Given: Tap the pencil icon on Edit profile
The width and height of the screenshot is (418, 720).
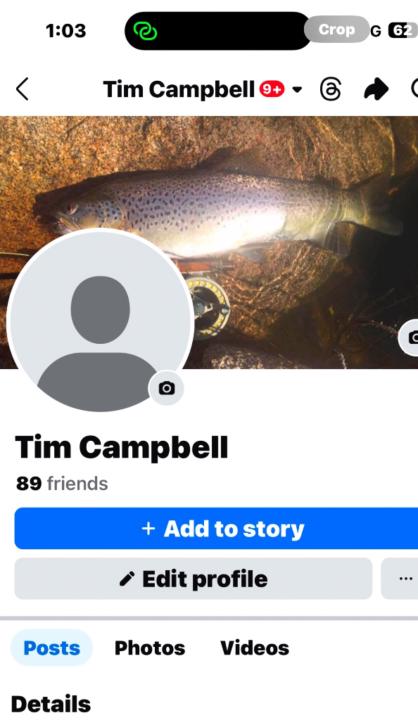Looking at the screenshot, I should 127,579.
